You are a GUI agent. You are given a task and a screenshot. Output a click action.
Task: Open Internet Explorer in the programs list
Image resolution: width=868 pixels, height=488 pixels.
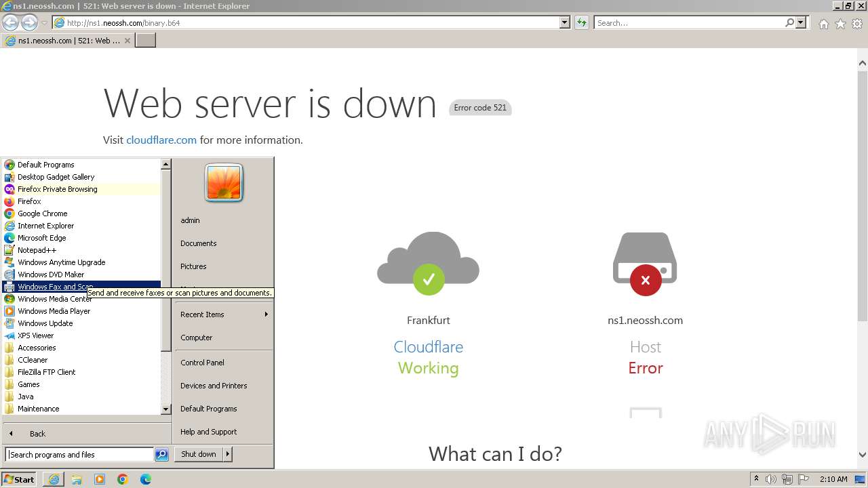tap(81, 226)
